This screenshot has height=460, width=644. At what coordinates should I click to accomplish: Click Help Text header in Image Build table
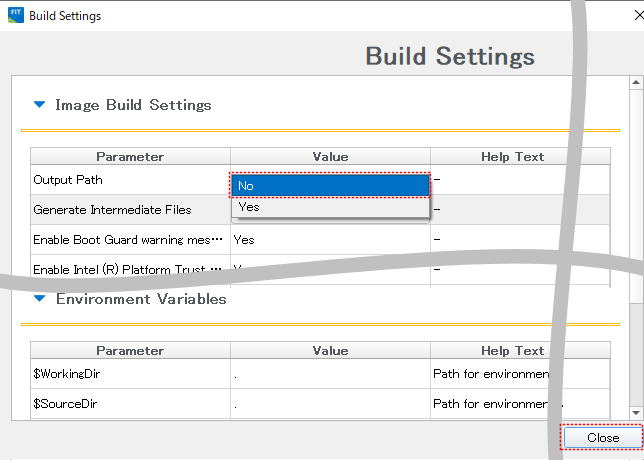[x=514, y=156]
